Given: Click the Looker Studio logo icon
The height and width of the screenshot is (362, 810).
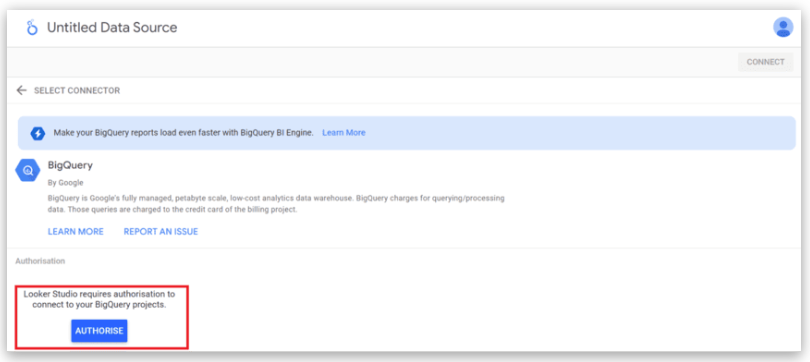Looking at the screenshot, I should [32, 27].
